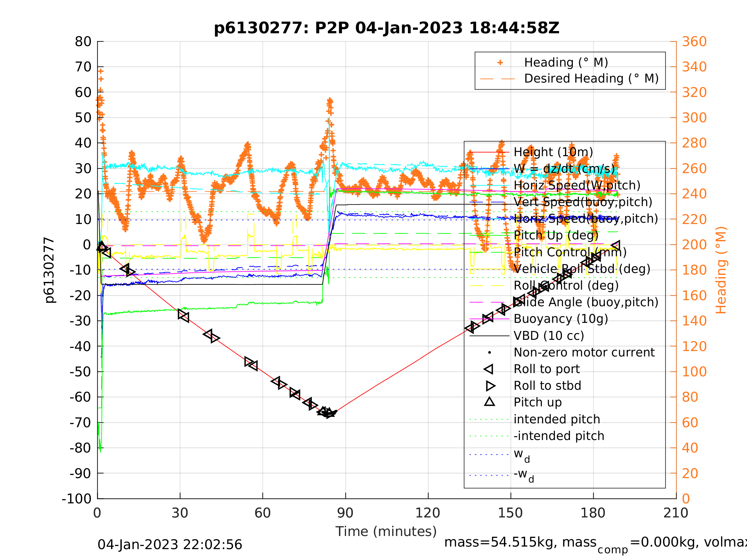This screenshot has height=560, width=747.
Task: Click the 340 tick on the heading axis
Action: pos(694,67)
